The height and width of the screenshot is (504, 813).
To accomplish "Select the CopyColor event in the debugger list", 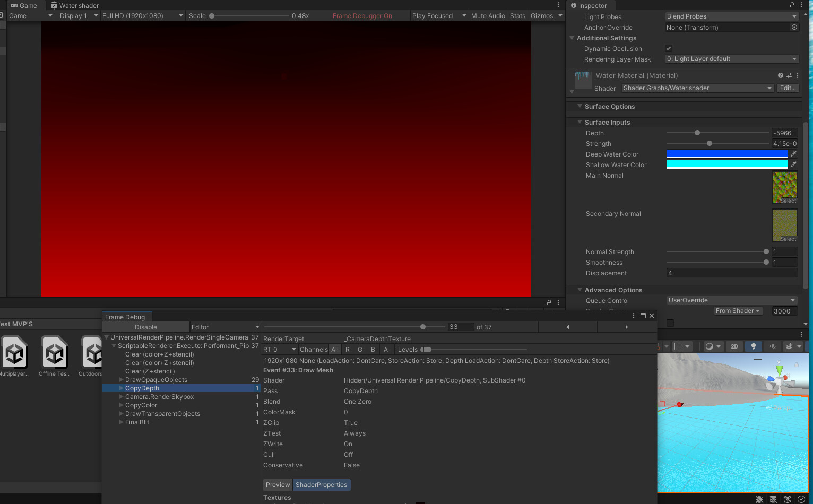I will click(x=141, y=405).
